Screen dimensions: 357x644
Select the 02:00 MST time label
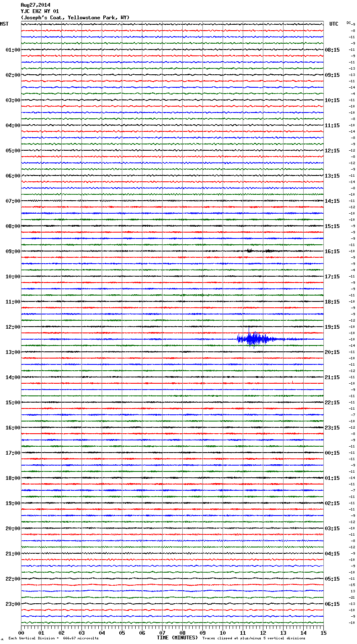click(x=13, y=75)
